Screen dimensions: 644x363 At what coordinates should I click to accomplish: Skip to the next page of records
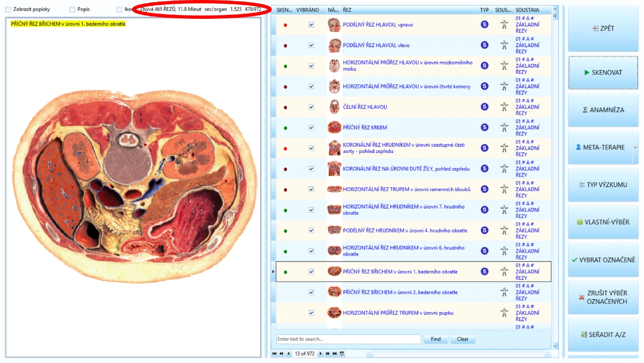(328, 354)
